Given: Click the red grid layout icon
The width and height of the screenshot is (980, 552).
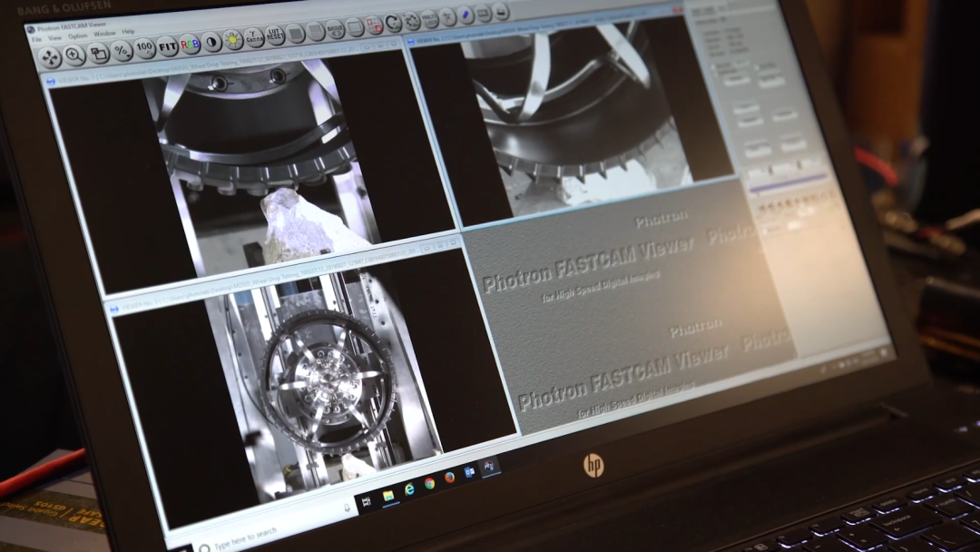Looking at the screenshot, I should pos(374,25).
